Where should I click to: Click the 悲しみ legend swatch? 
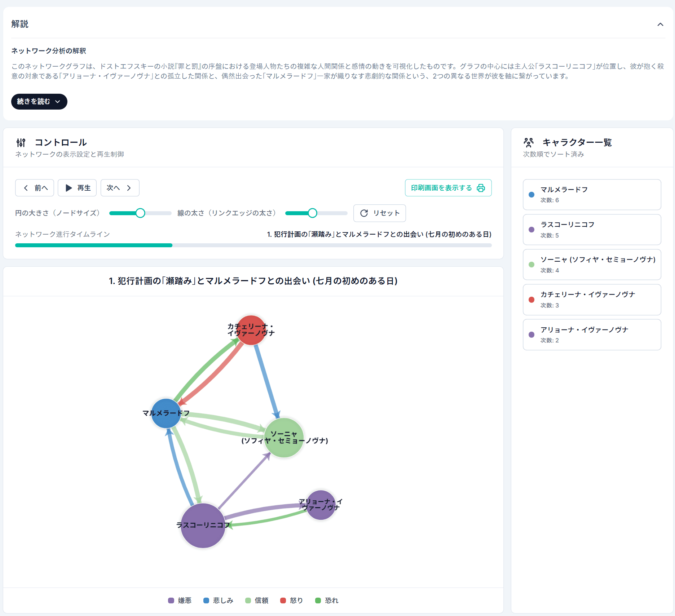point(206,601)
